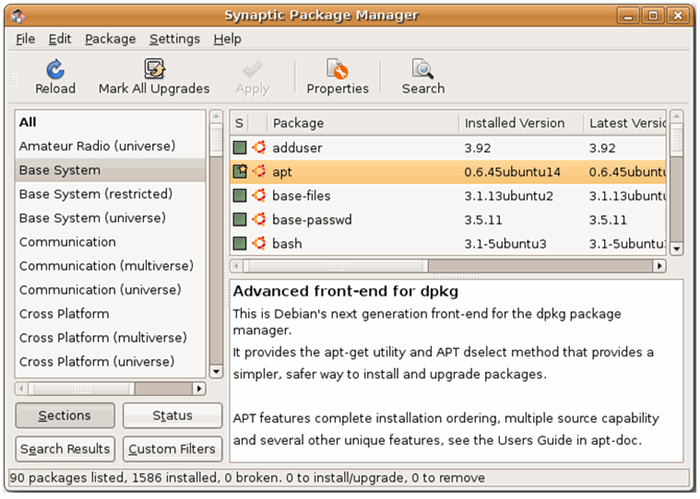This screenshot has height=499, width=700.
Task: Toggle status box for adduser package
Action: point(240,147)
